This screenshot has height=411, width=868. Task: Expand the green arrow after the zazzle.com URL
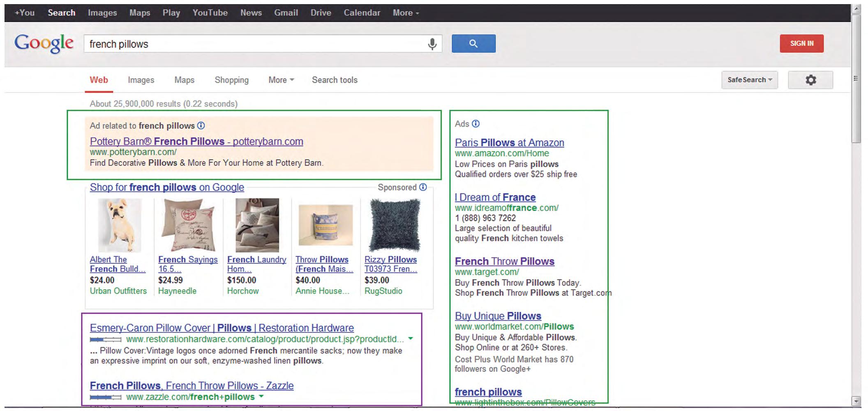[261, 396]
